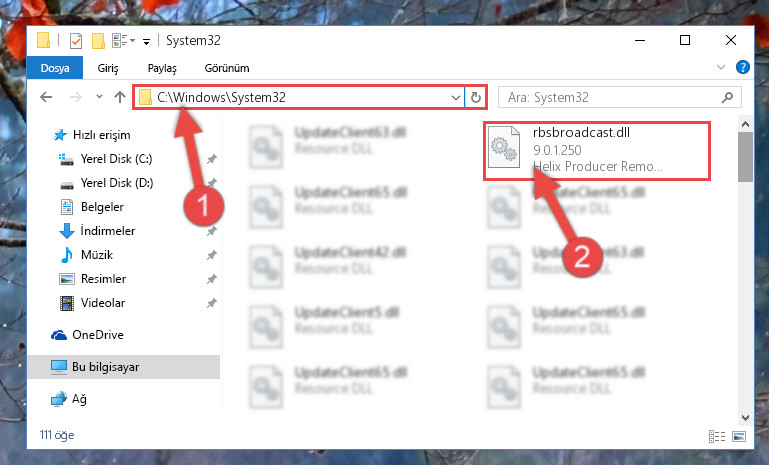The image size is (769, 465).
Task: Toggle pin for İndirmeler folder
Action: pos(211,231)
